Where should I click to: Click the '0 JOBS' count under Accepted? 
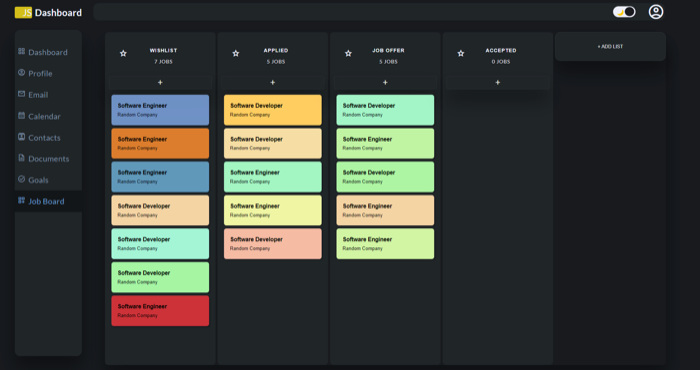coord(501,62)
